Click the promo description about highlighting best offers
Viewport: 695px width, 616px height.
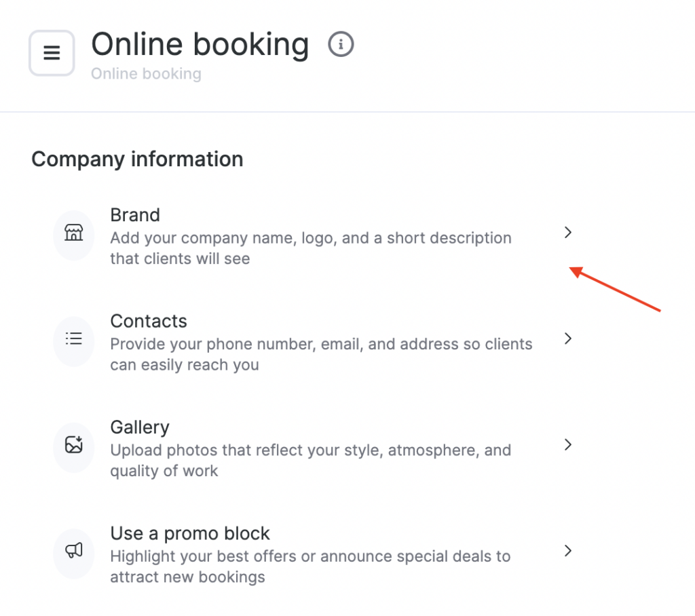click(310, 566)
